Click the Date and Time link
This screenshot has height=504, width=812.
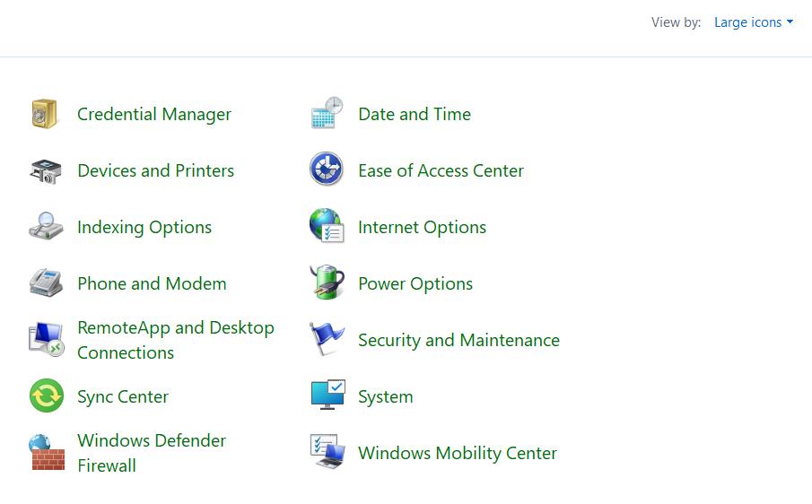click(x=415, y=114)
